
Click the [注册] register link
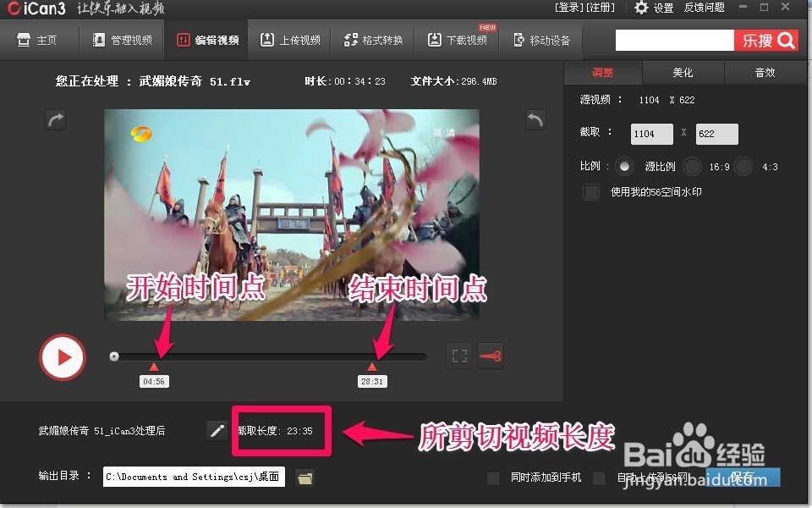(x=601, y=8)
